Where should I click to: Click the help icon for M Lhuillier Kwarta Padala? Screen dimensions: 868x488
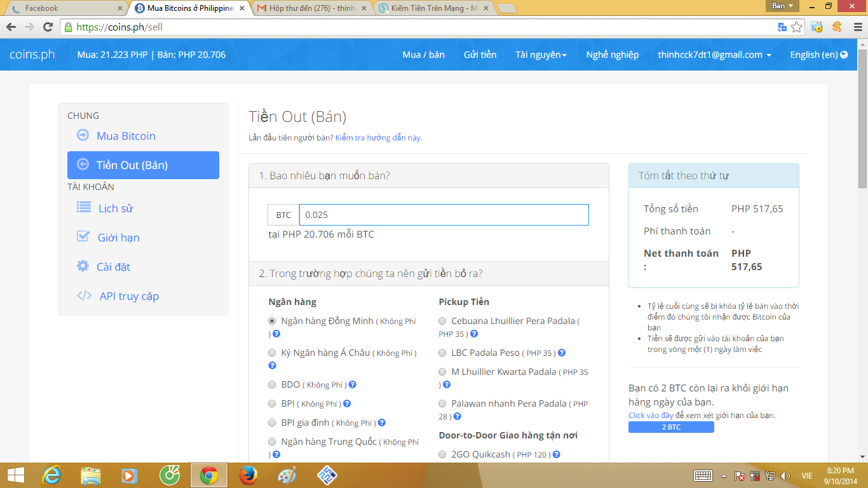click(x=447, y=384)
